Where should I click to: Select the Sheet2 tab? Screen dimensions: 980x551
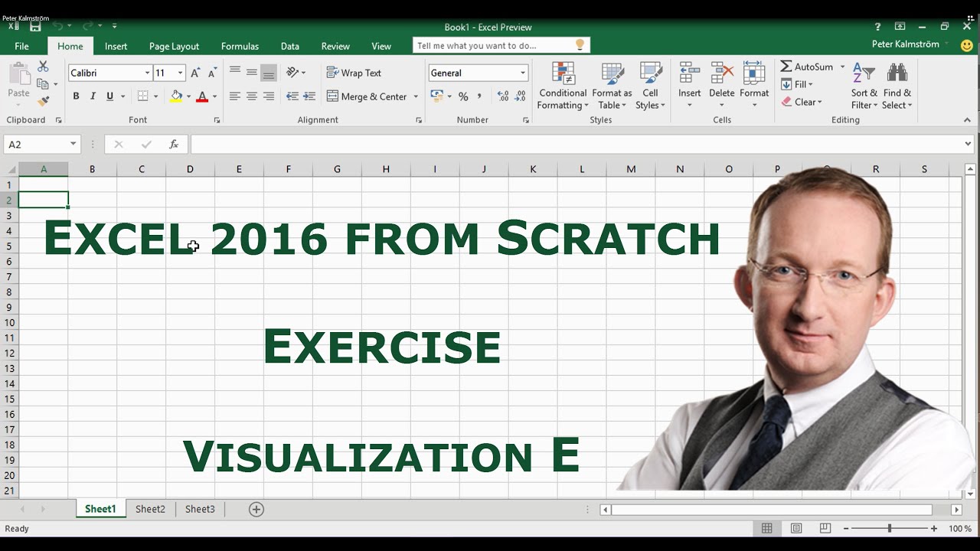click(150, 509)
